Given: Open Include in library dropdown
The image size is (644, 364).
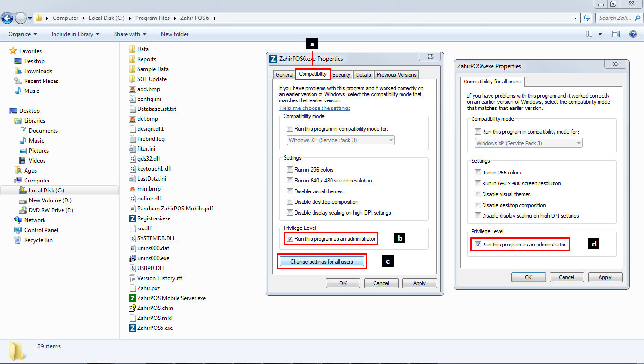Looking at the screenshot, I should (75, 34).
